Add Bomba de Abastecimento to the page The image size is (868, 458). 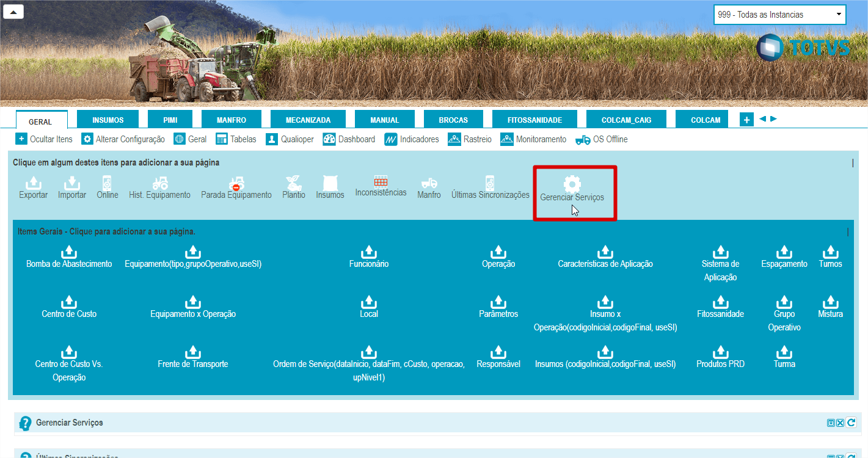(69, 256)
